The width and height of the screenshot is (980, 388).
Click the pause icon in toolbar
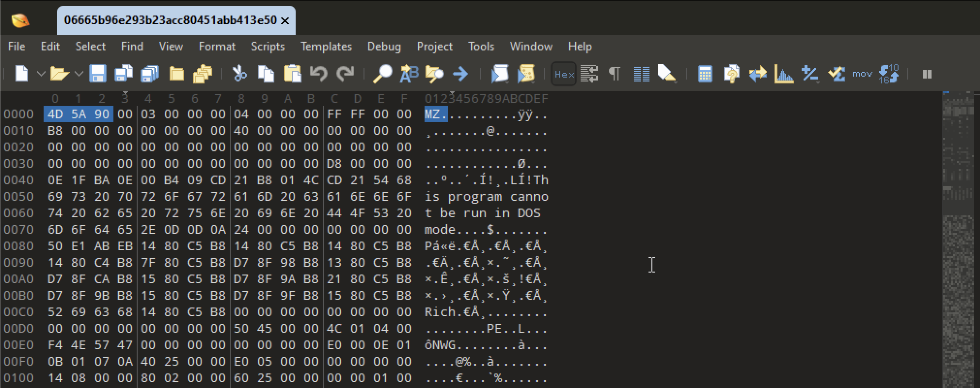(x=927, y=74)
